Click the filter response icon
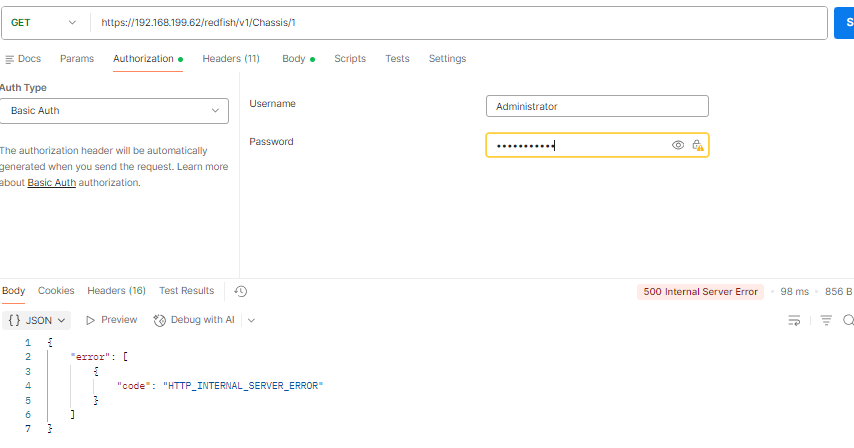Screen dimensions: 854x448 click(x=826, y=320)
